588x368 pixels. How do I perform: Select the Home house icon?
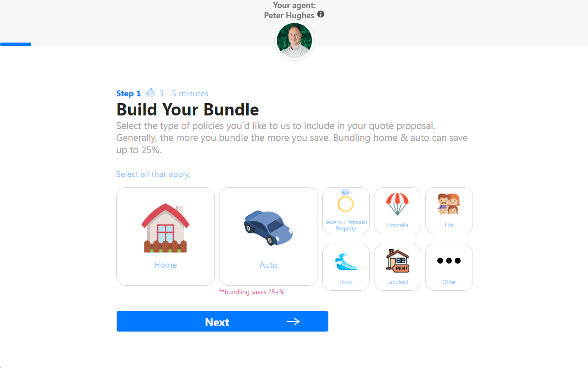pos(166,228)
